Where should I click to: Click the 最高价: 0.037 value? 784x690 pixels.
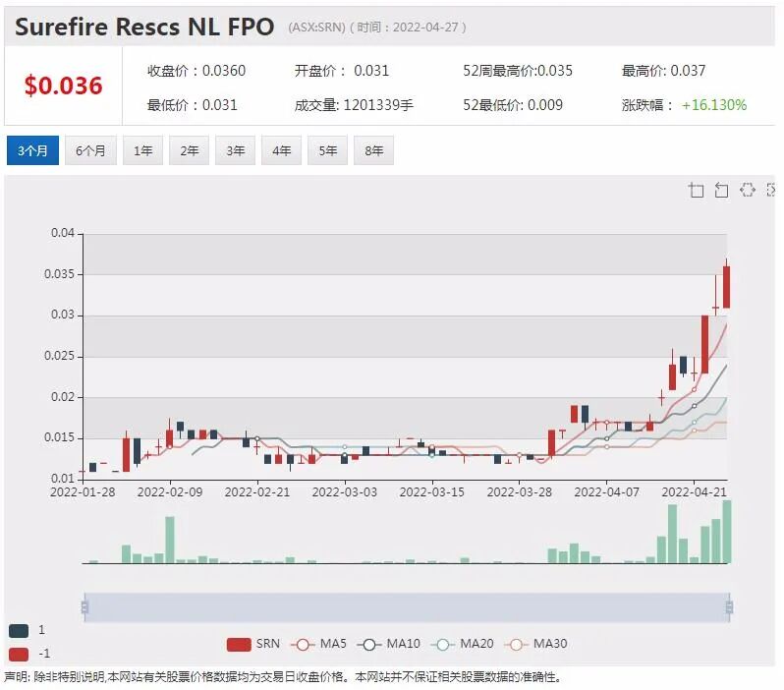pyautogui.click(x=663, y=71)
